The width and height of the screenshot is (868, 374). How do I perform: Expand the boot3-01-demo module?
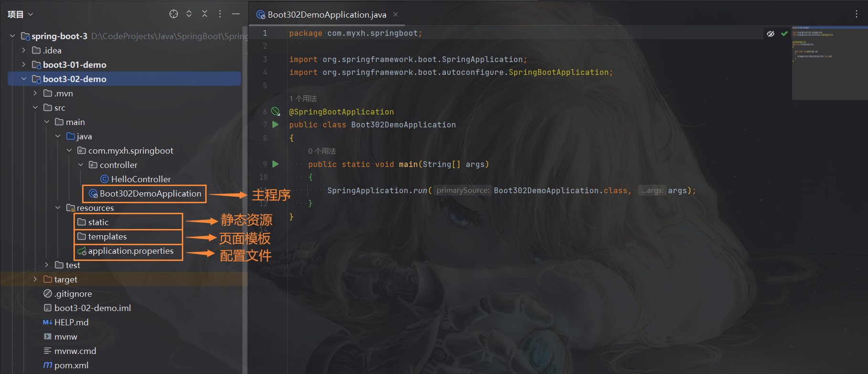24,64
